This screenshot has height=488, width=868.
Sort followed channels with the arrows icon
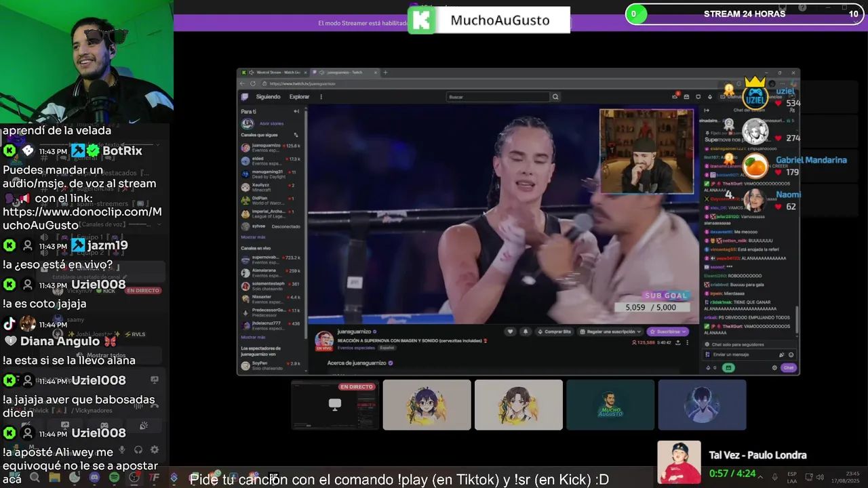tap(296, 135)
